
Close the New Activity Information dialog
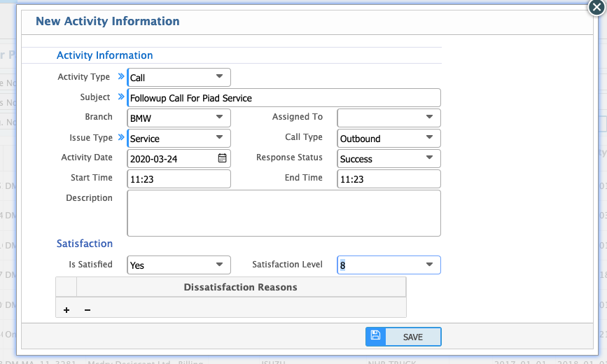596,8
